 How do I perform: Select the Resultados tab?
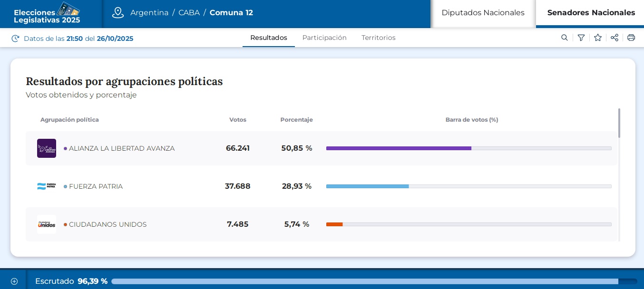[x=269, y=38]
